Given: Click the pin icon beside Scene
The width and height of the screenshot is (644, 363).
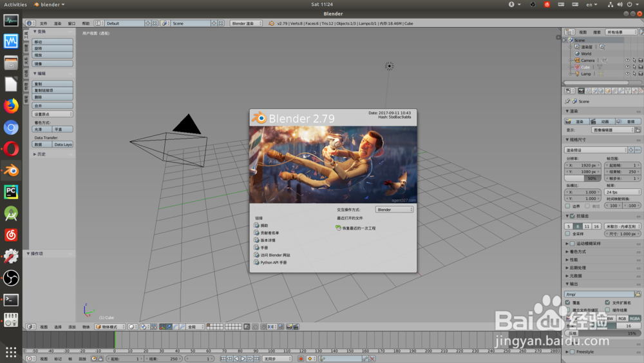Looking at the screenshot, I should click(x=567, y=101).
